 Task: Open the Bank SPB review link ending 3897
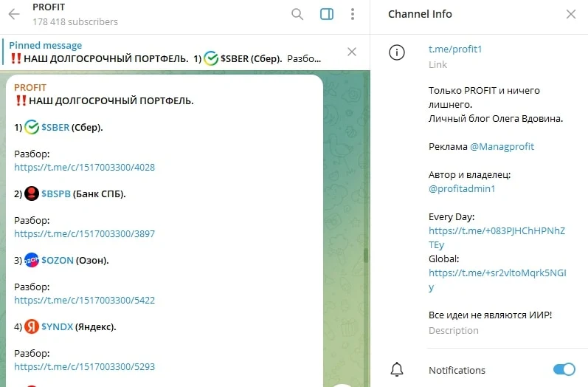click(x=84, y=234)
